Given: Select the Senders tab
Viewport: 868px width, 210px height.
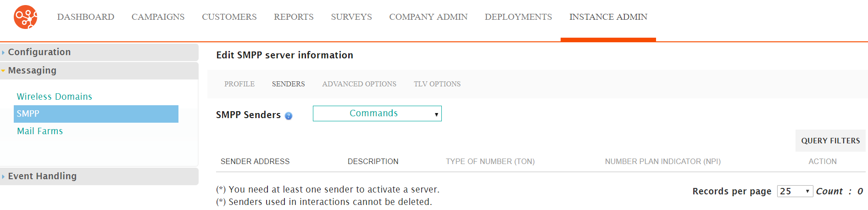Looking at the screenshot, I should coord(288,84).
